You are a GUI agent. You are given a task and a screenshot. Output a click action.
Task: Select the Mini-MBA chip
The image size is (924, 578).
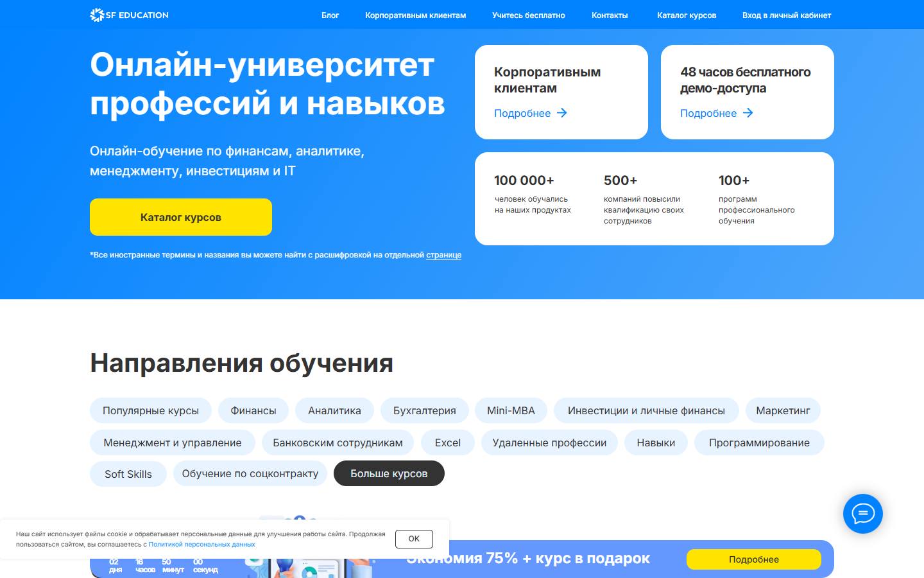pos(511,410)
